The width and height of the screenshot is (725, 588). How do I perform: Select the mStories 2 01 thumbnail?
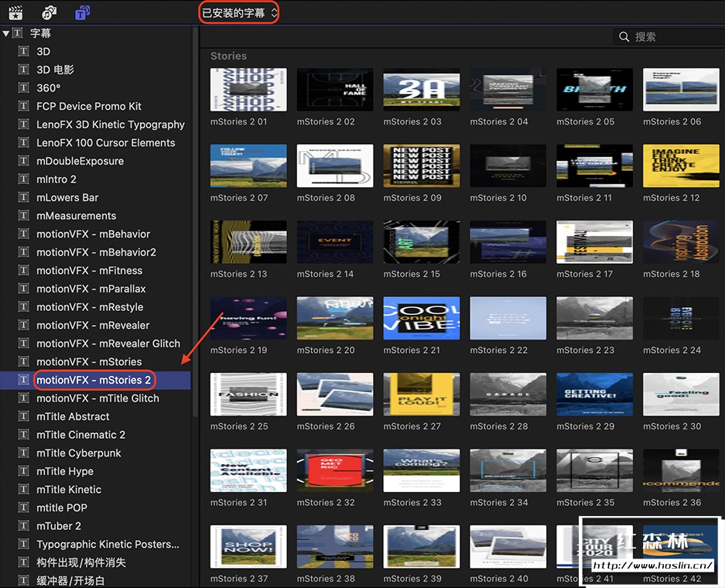pyautogui.click(x=248, y=90)
